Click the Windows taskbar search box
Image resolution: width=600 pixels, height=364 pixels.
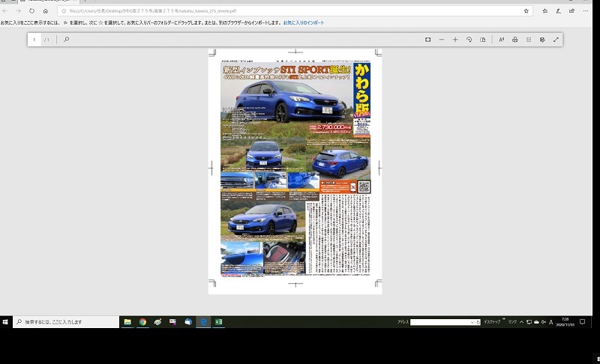point(66,322)
